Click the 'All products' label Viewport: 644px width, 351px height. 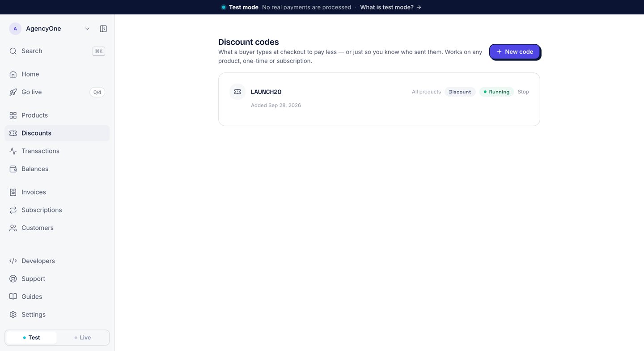point(426,92)
